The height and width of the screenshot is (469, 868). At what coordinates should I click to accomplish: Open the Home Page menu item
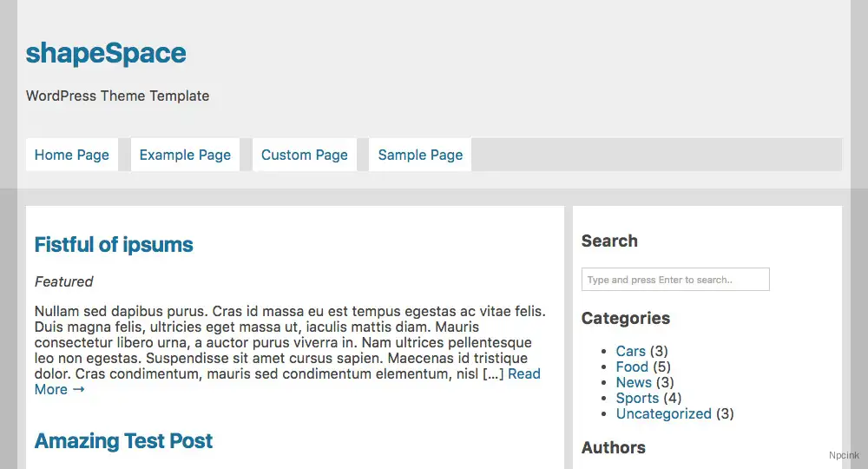click(72, 155)
